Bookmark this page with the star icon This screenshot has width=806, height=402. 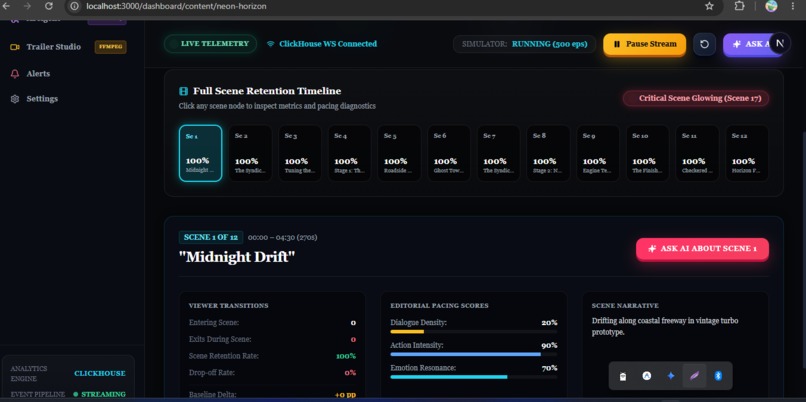709,6
